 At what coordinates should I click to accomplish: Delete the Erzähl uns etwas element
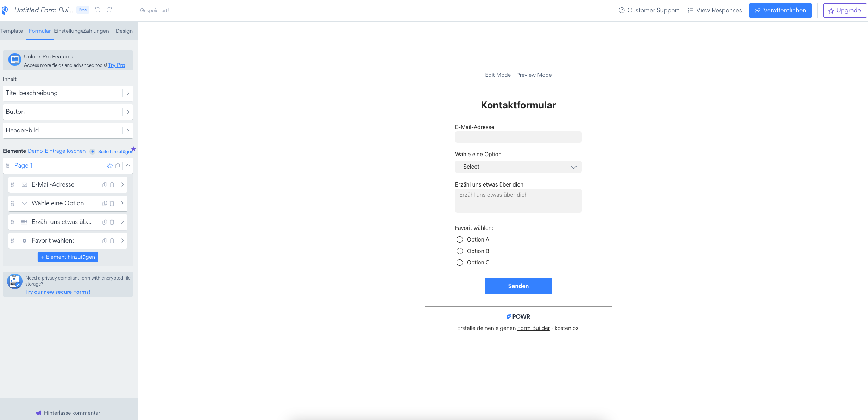pyautogui.click(x=112, y=222)
